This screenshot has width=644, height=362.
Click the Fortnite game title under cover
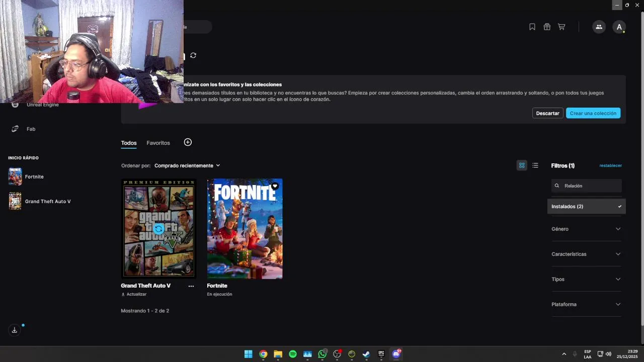[217, 286]
